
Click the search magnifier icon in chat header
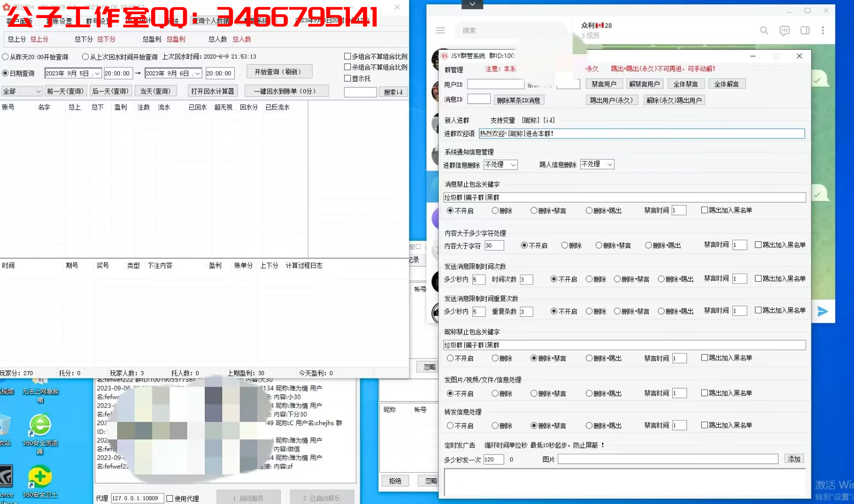coord(764,31)
